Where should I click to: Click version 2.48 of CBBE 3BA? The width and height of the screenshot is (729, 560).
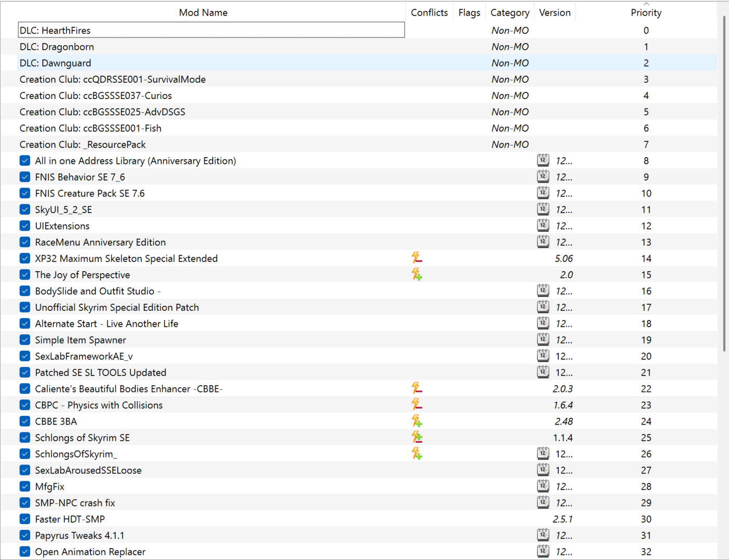coord(563,421)
